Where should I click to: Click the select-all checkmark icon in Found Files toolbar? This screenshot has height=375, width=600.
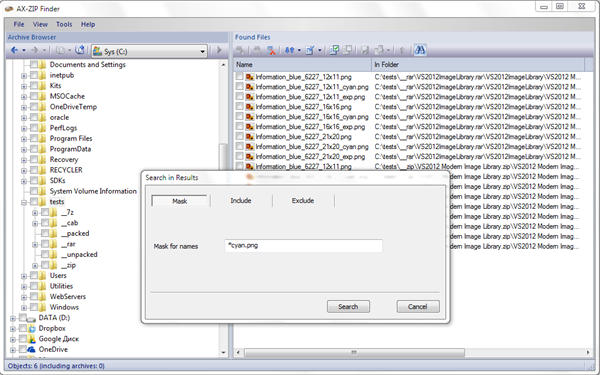click(334, 50)
